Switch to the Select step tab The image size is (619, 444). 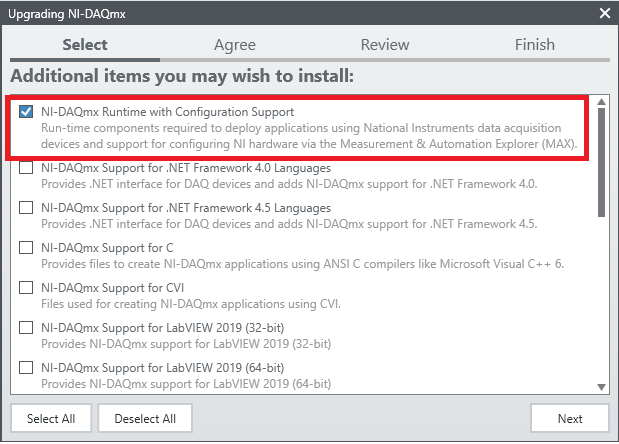pyautogui.click(x=85, y=45)
